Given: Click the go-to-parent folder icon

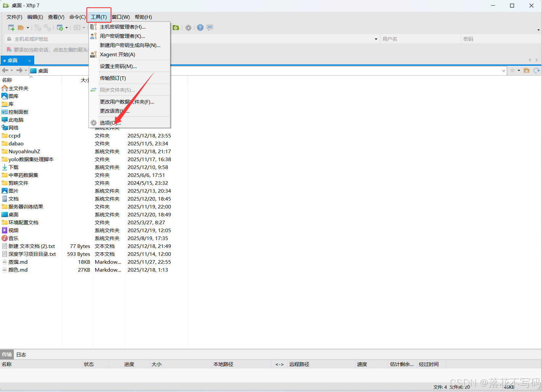Looking at the screenshot, I should (527, 70).
